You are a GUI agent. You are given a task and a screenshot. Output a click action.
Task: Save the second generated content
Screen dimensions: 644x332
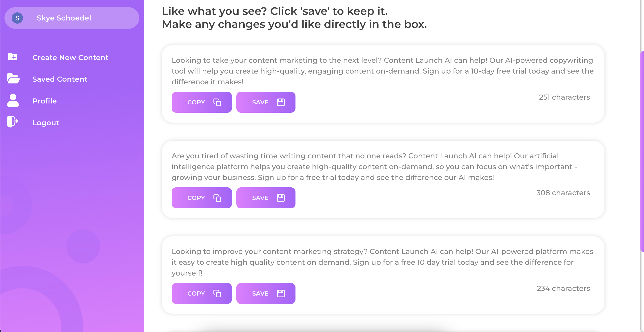tap(266, 198)
